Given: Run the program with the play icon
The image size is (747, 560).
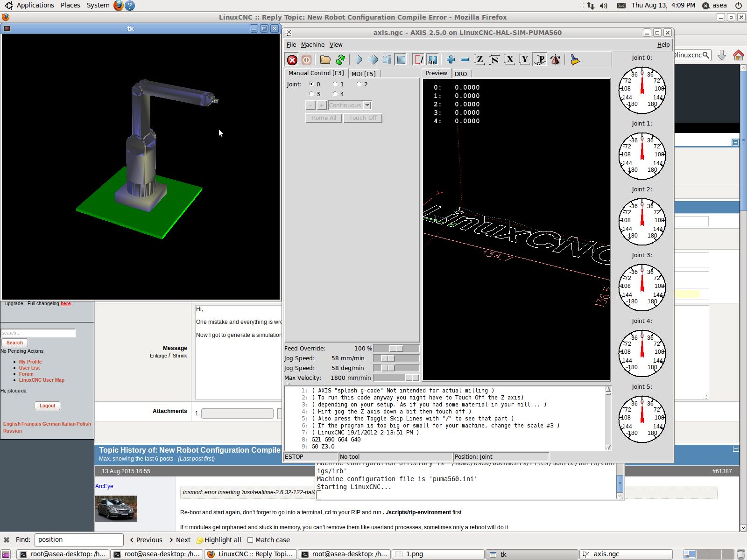Looking at the screenshot, I should click(359, 60).
